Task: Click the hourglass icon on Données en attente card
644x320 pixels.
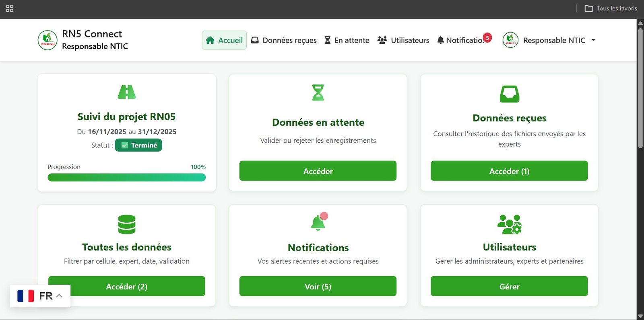Action: pyautogui.click(x=318, y=92)
